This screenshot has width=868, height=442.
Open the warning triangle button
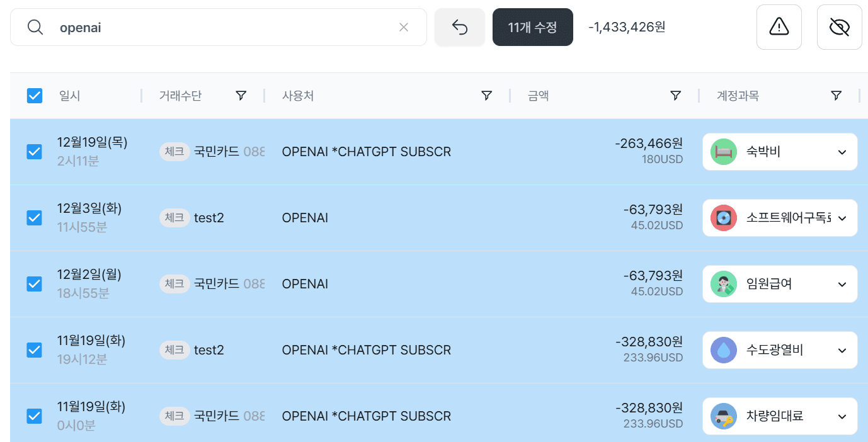tap(779, 27)
